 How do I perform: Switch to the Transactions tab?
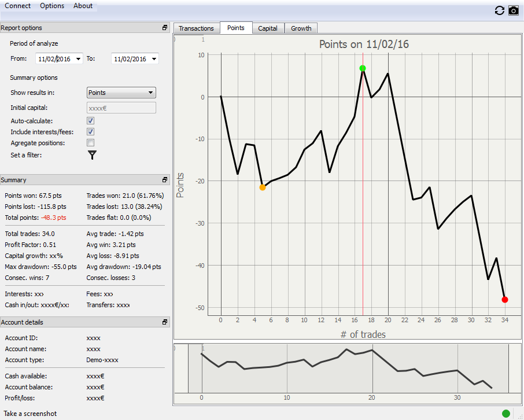(x=196, y=28)
